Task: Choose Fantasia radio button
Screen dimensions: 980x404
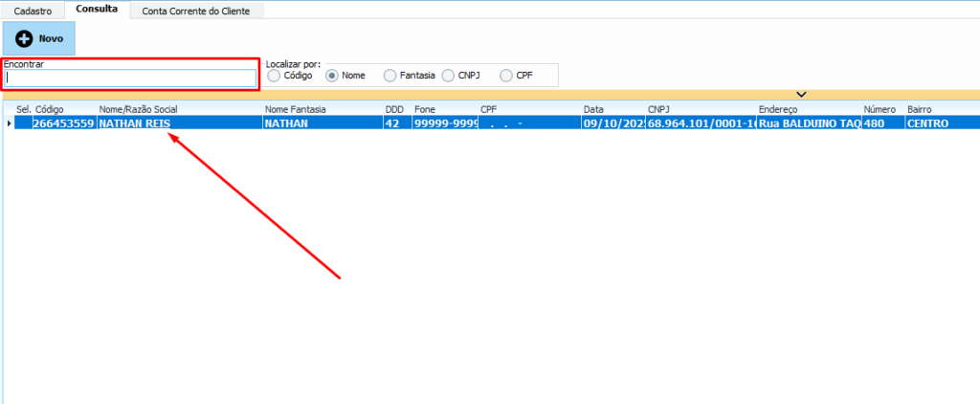Action: (x=390, y=75)
